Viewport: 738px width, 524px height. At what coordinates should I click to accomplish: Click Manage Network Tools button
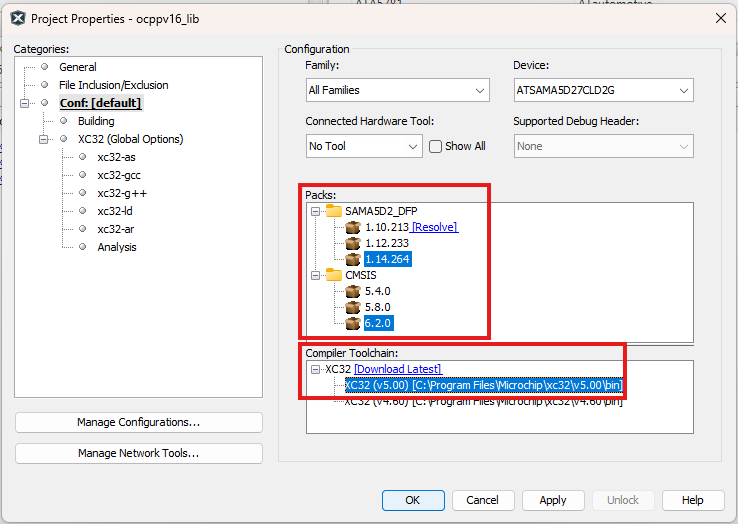pos(139,453)
